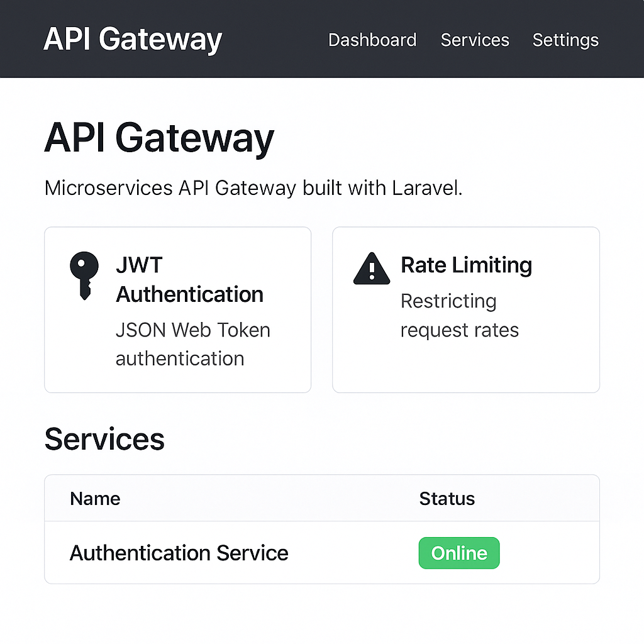The height and width of the screenshot is (644, 644).
Task: Click the Authentication Service row in the table
Action: [x=179, y=553]
